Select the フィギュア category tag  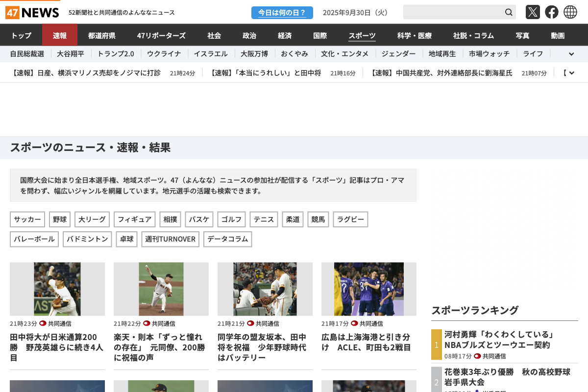click(134, 220)
